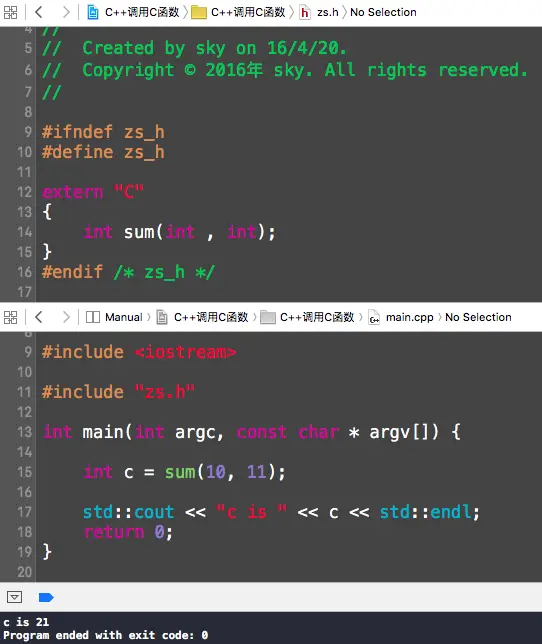Screen dimensions: 542x644
Task: Click the 'int main(' function signature
Action: pos(252,432)
